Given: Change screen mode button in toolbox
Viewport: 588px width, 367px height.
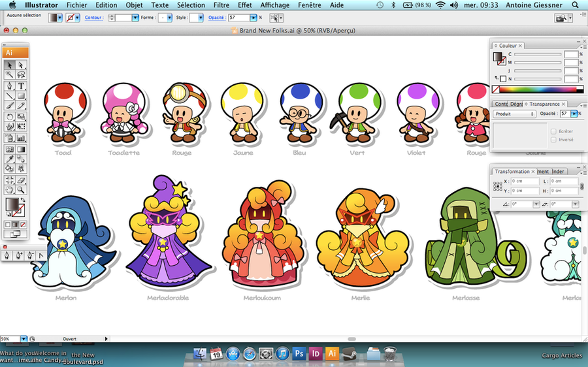Looking at the screenshot, I should tap(16, 234).
